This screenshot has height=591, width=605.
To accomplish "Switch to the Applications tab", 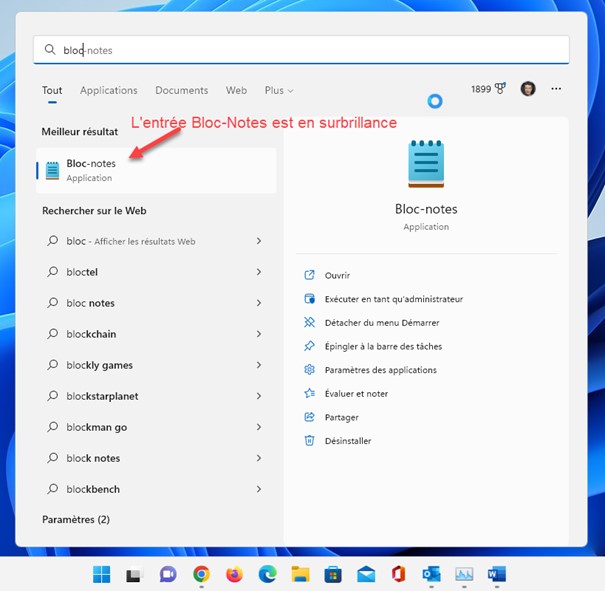I will [x=109, y=90].
